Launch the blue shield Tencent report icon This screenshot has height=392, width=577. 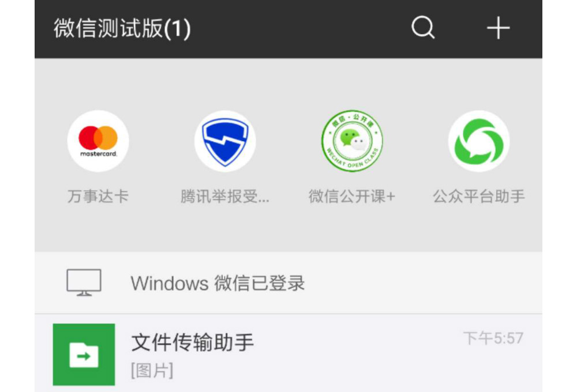click(x=225, y=141)
